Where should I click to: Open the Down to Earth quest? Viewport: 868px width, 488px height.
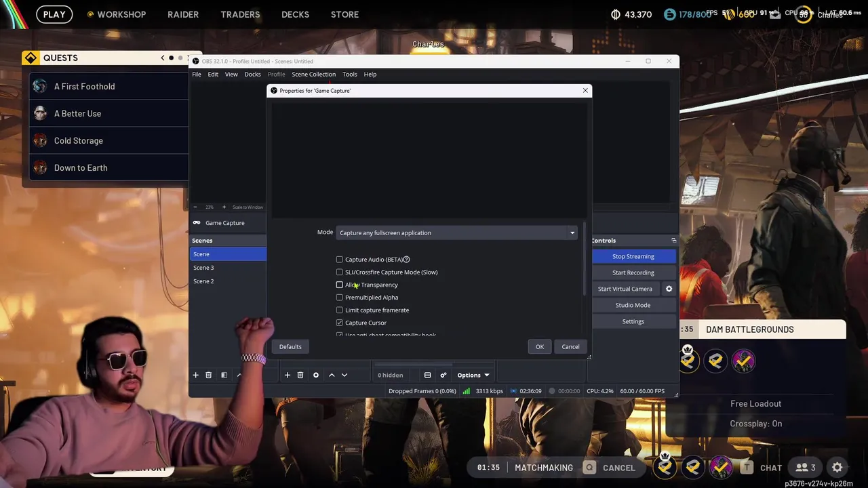108,167
